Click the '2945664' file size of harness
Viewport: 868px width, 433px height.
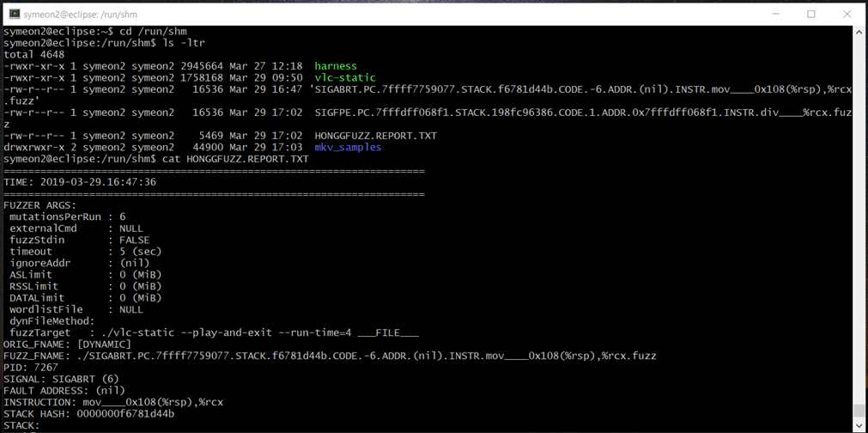pyautogui.click(x=202, y=66)
